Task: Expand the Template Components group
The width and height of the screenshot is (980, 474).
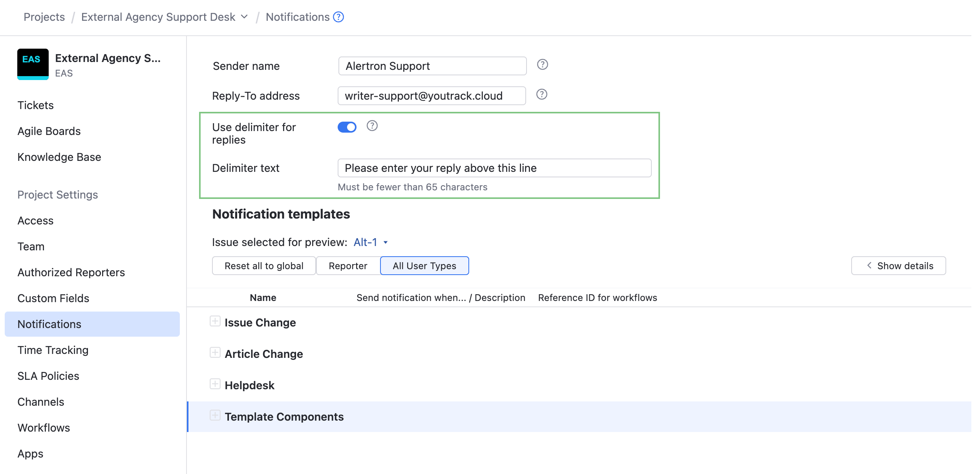Action: (215, 416)
